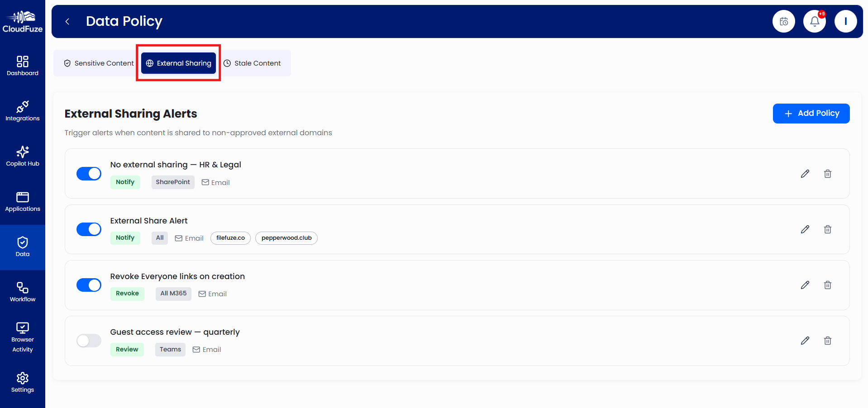This screenshot has height=408, width=868.
Task: Open the Copilot Hub panel
Action: (22, 156)
